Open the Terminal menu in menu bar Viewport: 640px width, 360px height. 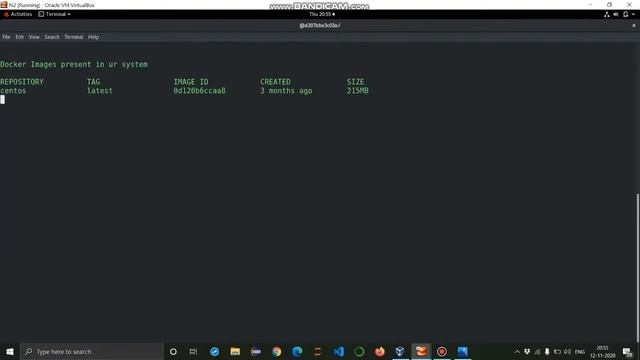click(73, 37)
